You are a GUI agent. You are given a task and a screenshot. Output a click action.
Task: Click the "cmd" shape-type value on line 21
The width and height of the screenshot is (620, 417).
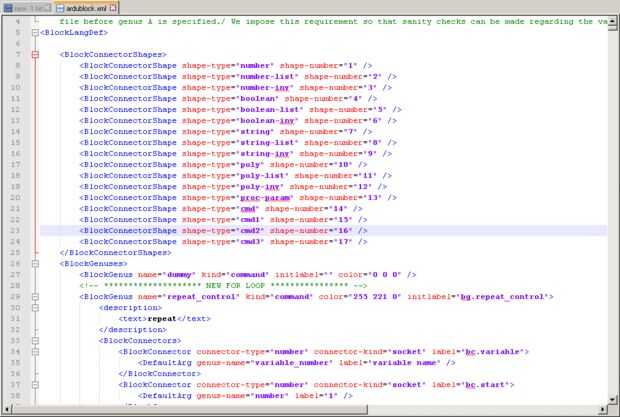(248, 209)
